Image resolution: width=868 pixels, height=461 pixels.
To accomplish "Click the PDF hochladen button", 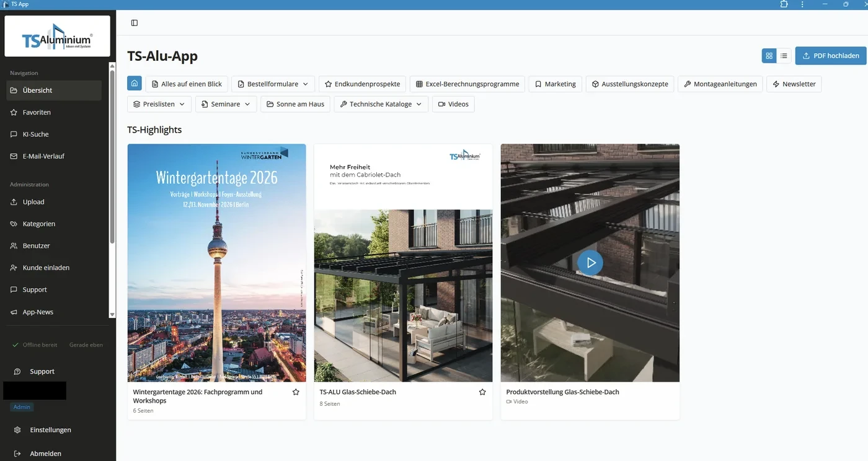I will 831,56.
